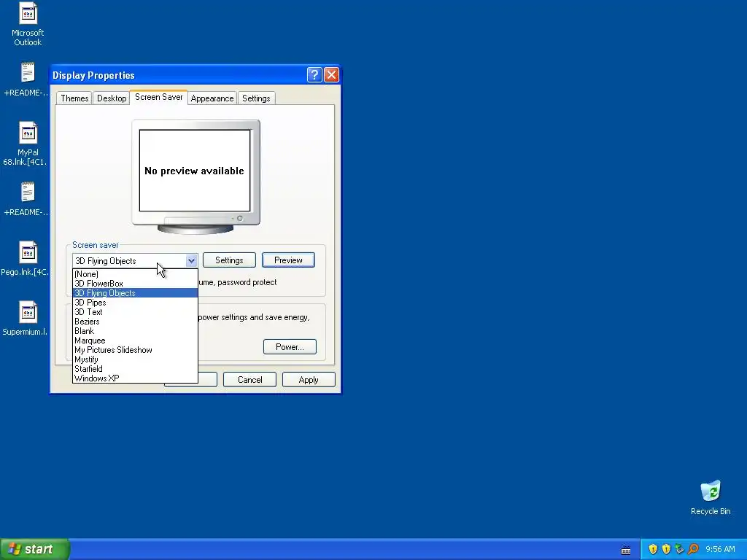Choose Windows XP screen saver
Image resolution: width=747 pixels, height=560 pixels.
click(135, 378)
